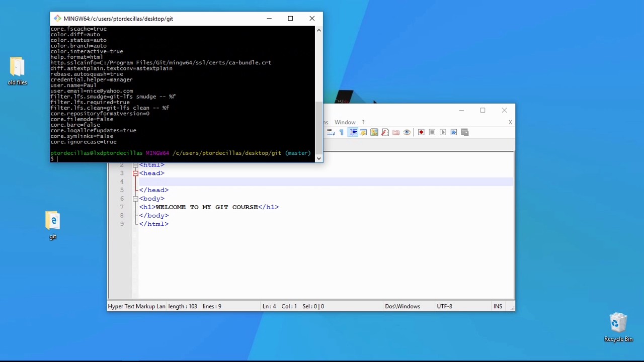Save the current recorded macro icon
This screenshot has height=362, width=644.
click(x=465, y=132)
